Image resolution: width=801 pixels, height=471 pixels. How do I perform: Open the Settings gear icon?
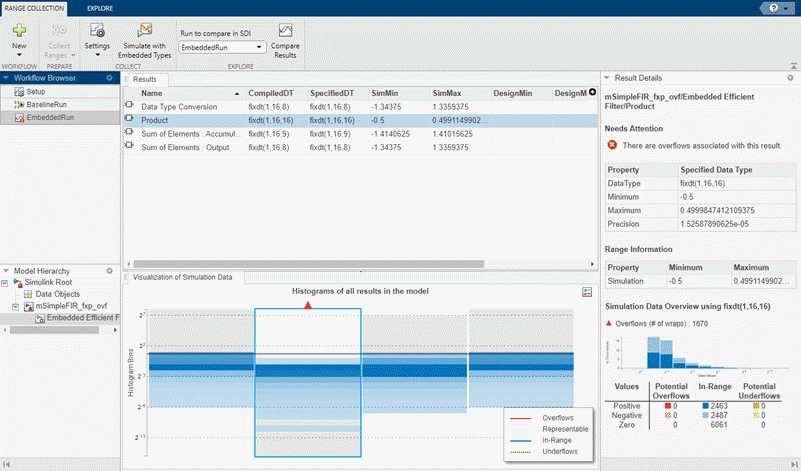point(97,31)
